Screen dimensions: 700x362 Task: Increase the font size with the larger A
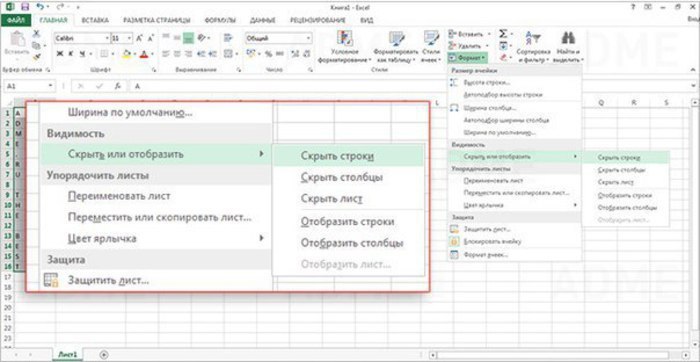pyautogui.click(x=139, y=38)
